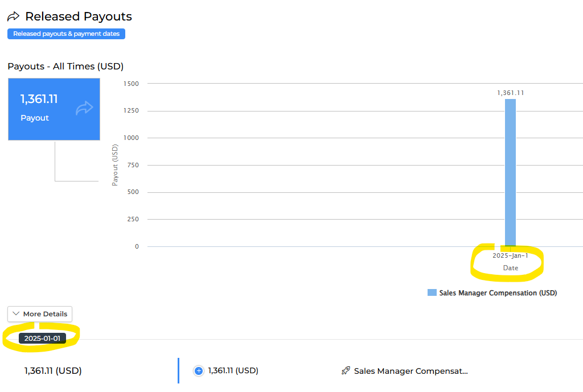This screenshot has width=583, height=392.
Task: Click the Date x-axis title
Action: coord(510,268)
